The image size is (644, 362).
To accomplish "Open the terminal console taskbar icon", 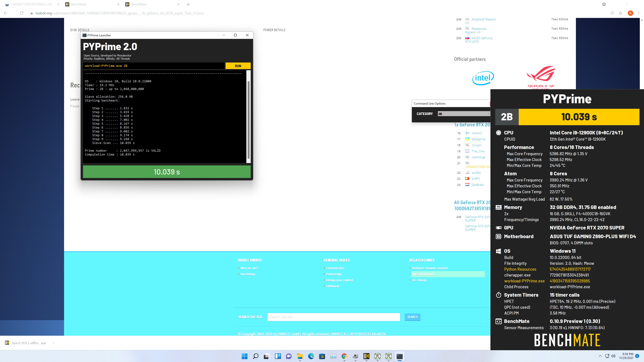I will 399,356.
